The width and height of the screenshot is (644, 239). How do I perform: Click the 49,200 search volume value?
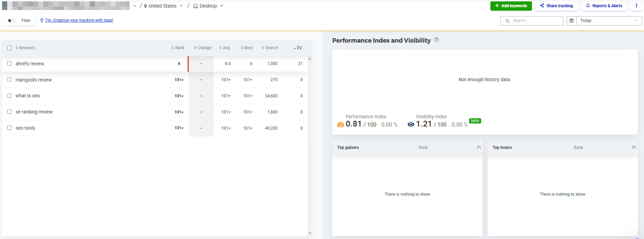coord(271,128)
